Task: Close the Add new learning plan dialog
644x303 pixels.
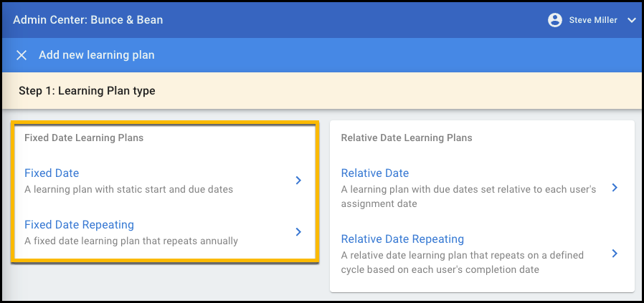Action: point(22,55)
